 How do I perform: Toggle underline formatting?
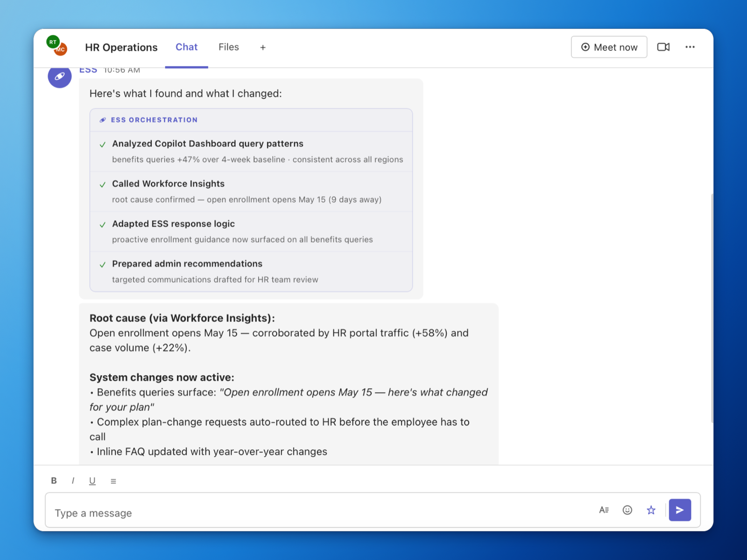[92, 481]
